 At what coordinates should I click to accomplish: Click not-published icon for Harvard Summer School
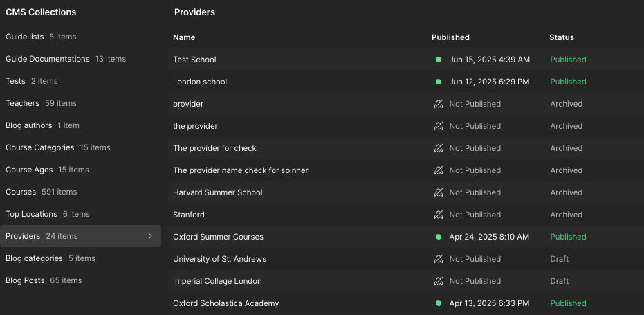[439, 193]
